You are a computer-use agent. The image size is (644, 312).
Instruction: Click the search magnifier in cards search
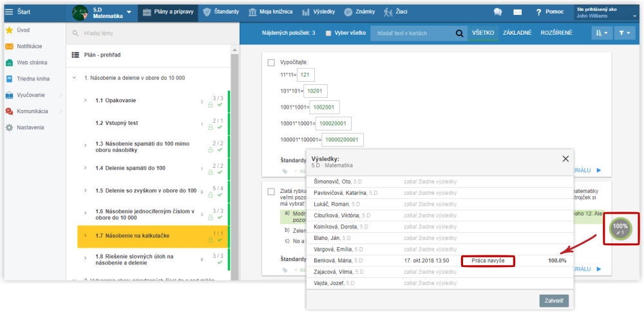[459, 33]
